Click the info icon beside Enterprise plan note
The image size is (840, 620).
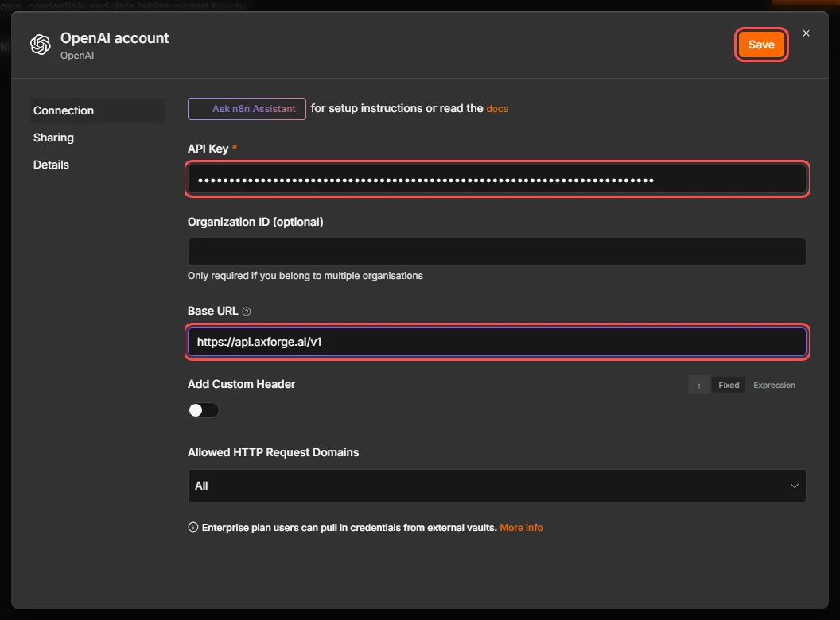click(192, 527)
